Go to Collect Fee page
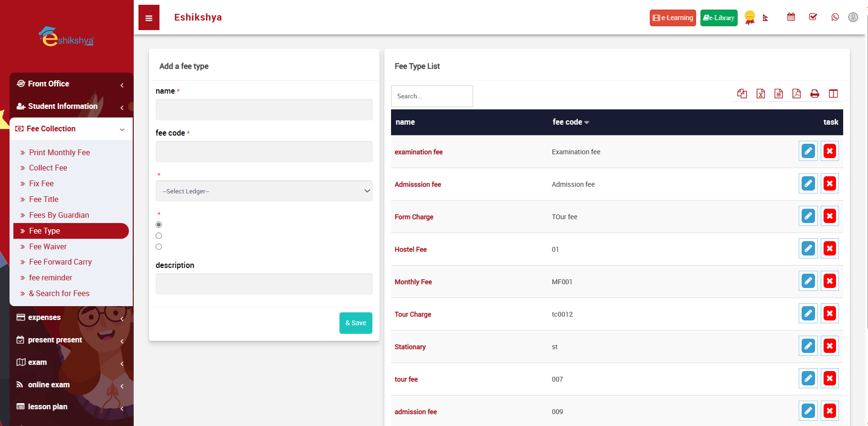This screenshot has width=868, height=426. (x=48, y=168)
